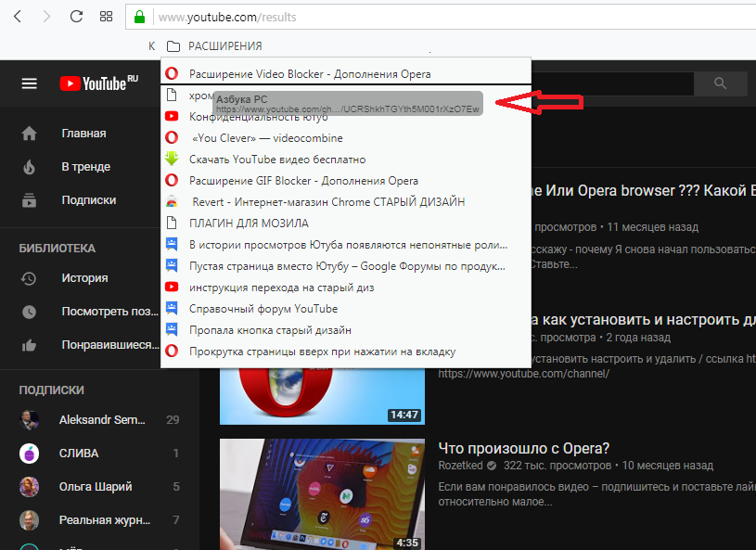Click the subscriptions icon beside Подписки
The image size is (756, 550).
[x=29, y=200]
